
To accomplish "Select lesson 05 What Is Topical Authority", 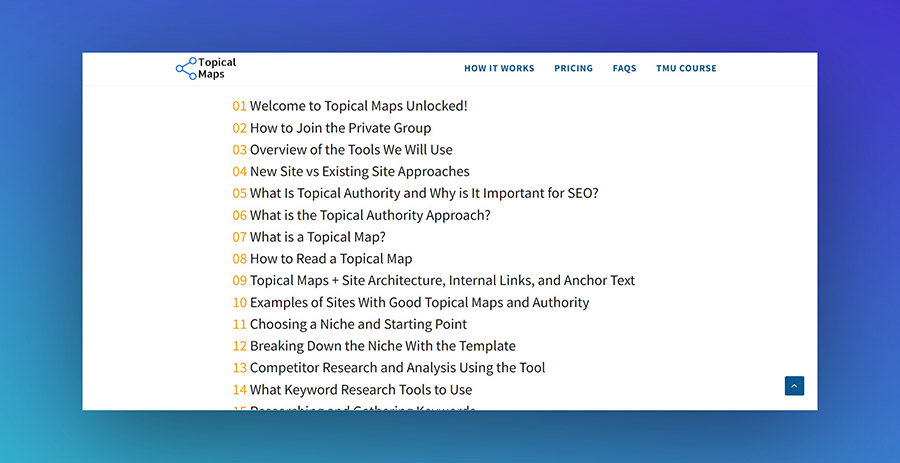I will [x=416, y=193].
